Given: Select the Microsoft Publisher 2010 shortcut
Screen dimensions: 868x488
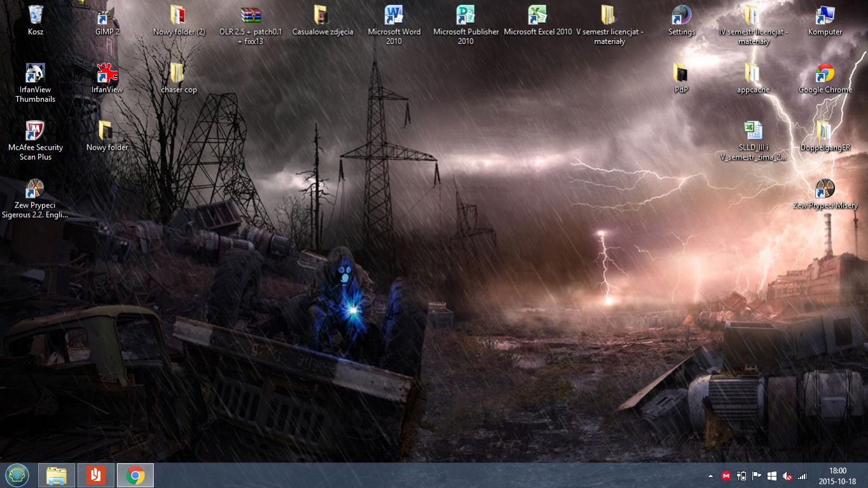Looking at the screenshot, I should [x=466, y=25].
